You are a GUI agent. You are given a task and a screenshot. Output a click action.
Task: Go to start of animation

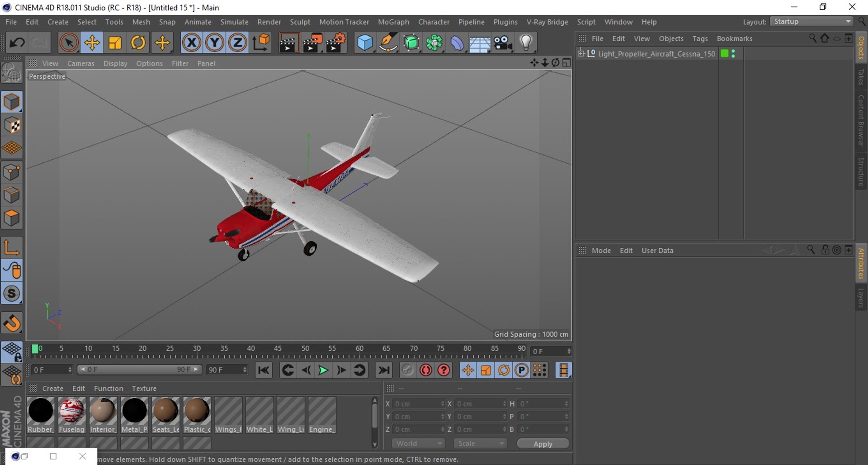264,370
